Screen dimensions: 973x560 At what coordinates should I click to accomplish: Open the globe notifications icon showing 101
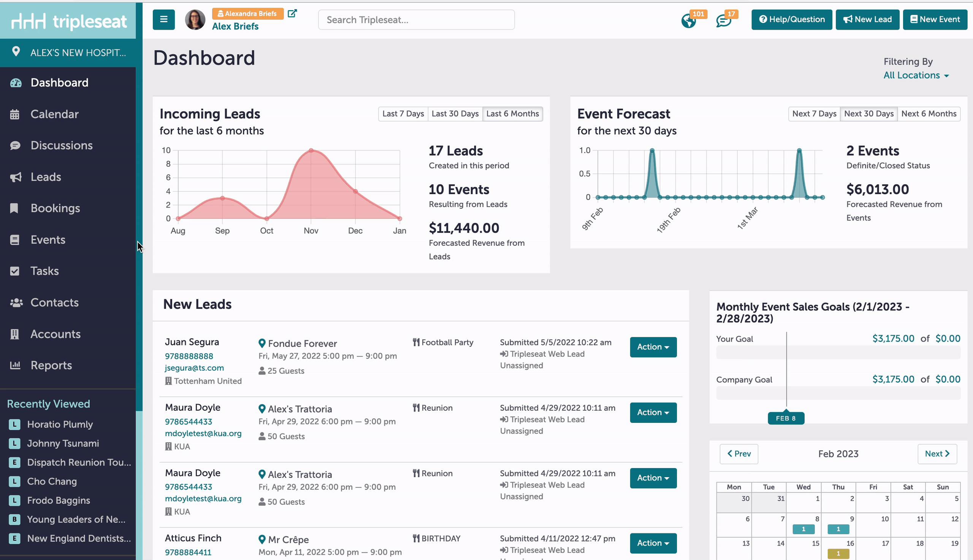tap(688, 21)
